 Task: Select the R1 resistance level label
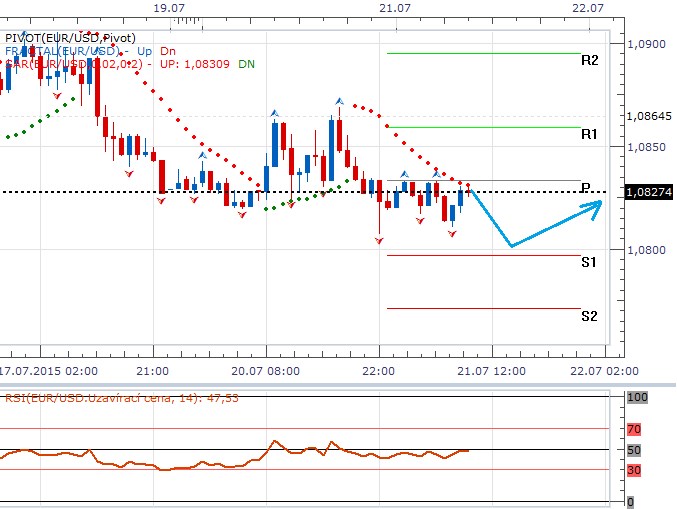[x=589, y=133]
